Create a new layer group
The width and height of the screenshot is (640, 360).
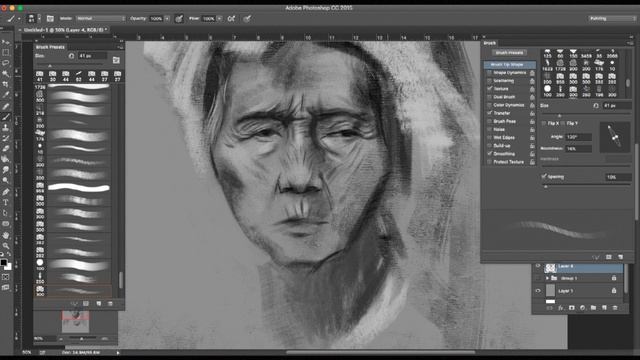click(593, 308)
